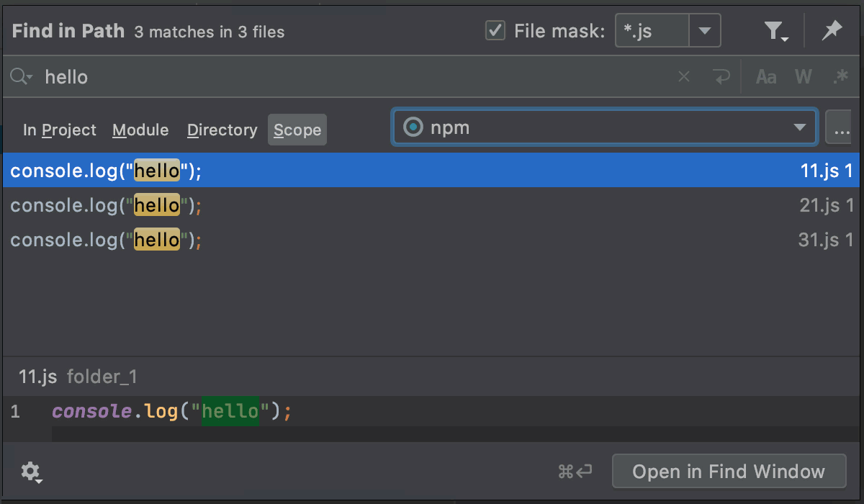Enable case-sensitive matching with Aa icon
Image resolution: width=864 pixels, height=504 pixels.
[x=765, y=76]
